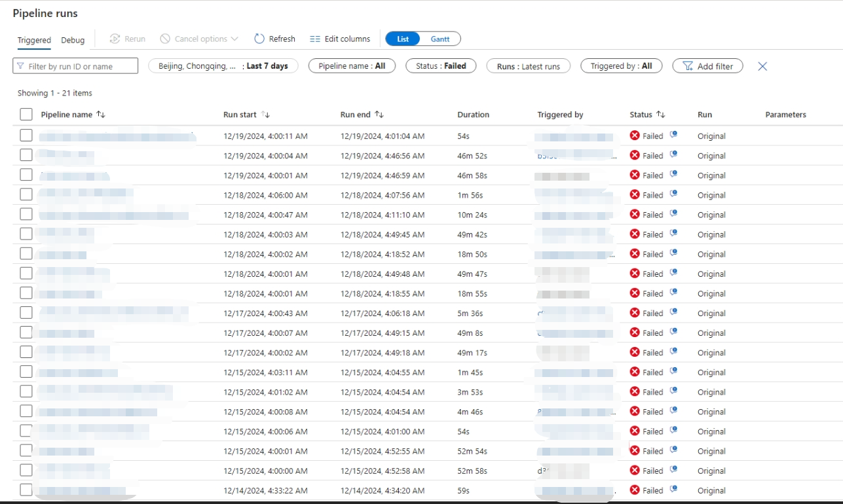The image size is (843, 504).
Task: Clear all filters with the X icon
Action: click(762, 66)
